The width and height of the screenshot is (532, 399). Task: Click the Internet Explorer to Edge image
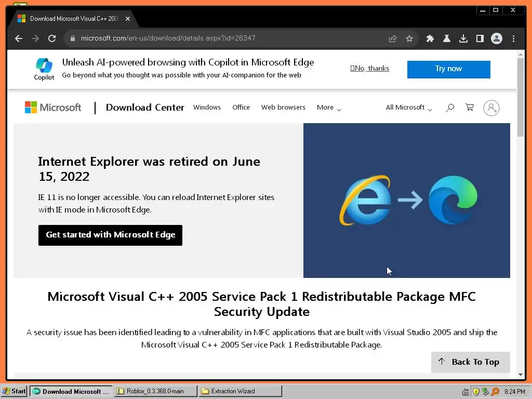tap(406, 200)
